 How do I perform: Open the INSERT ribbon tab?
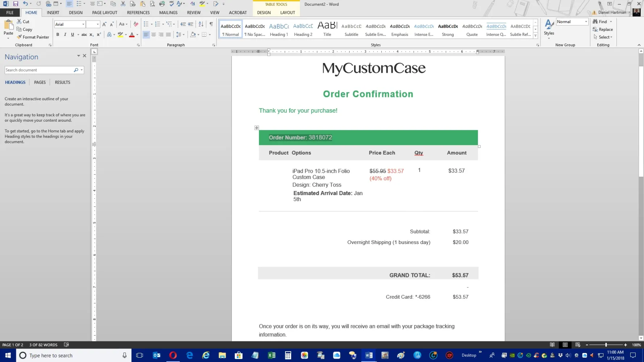click(53, 12)
